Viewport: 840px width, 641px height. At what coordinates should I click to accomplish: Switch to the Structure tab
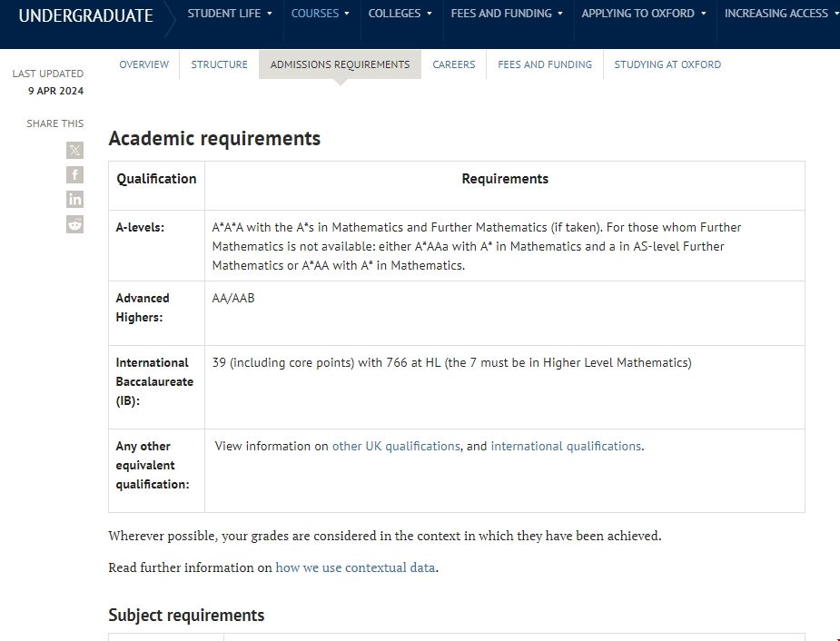[219, 64]
